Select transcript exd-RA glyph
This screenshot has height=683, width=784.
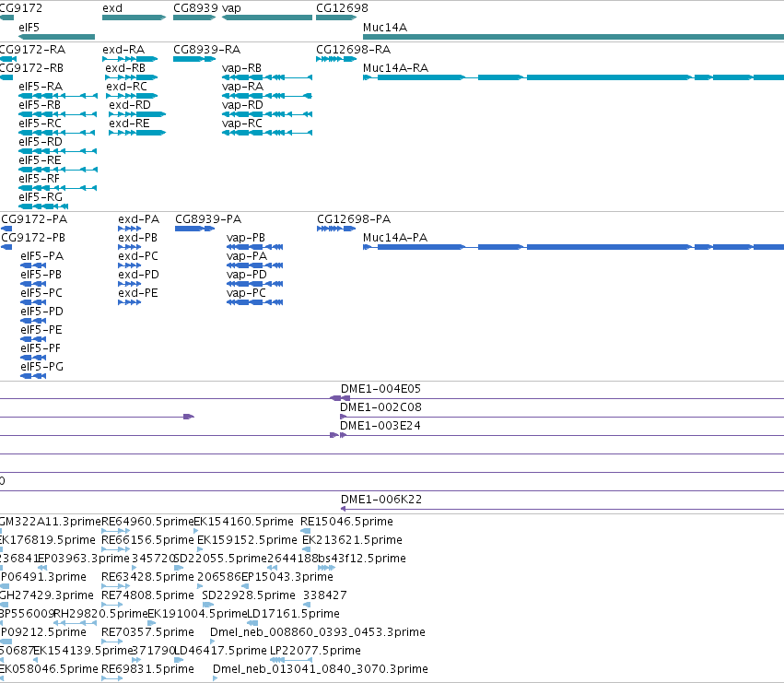point(130,59)
